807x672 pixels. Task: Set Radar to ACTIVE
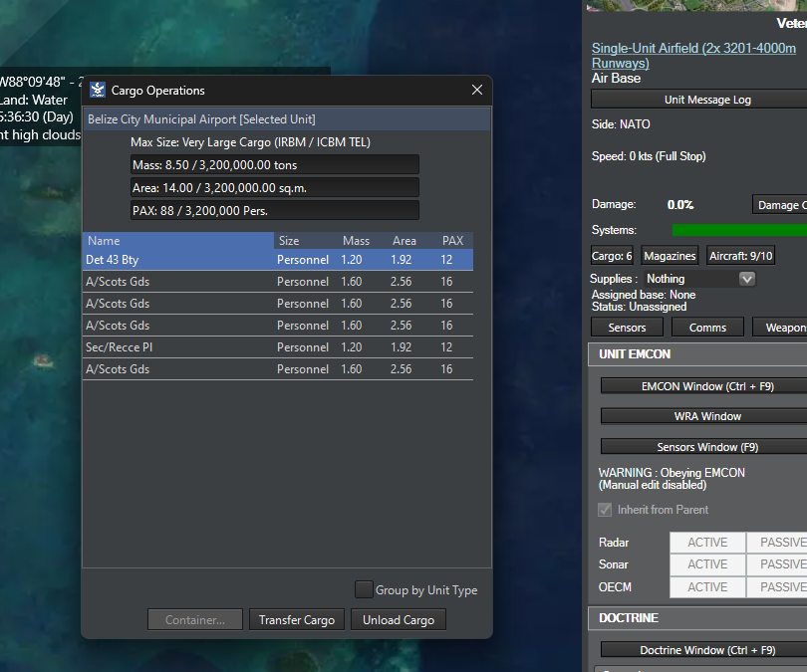[x=707, y=543]
